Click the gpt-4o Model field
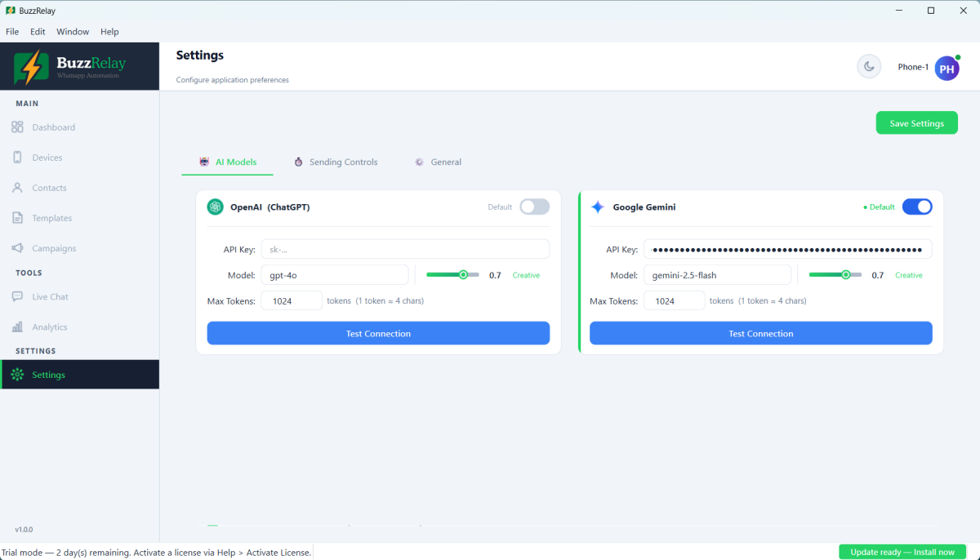The height and width of the screenshot is (560, 980). tap(335, 275)
